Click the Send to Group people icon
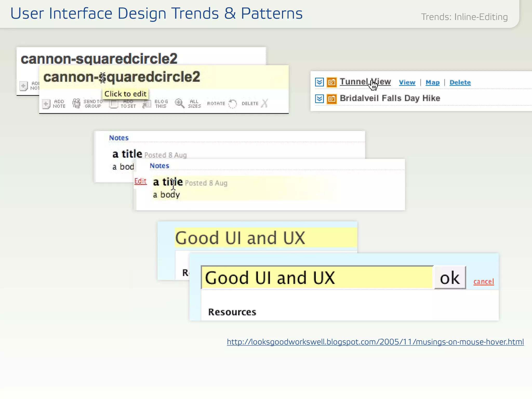Image resolution: width=532 pixels, height=399 pixels. [x=76, y=103]
